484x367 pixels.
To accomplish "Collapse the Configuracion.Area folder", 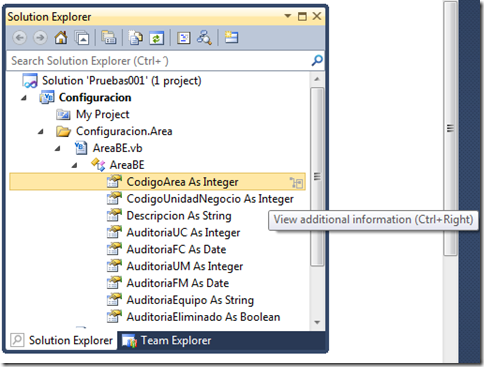I will 41,132.
